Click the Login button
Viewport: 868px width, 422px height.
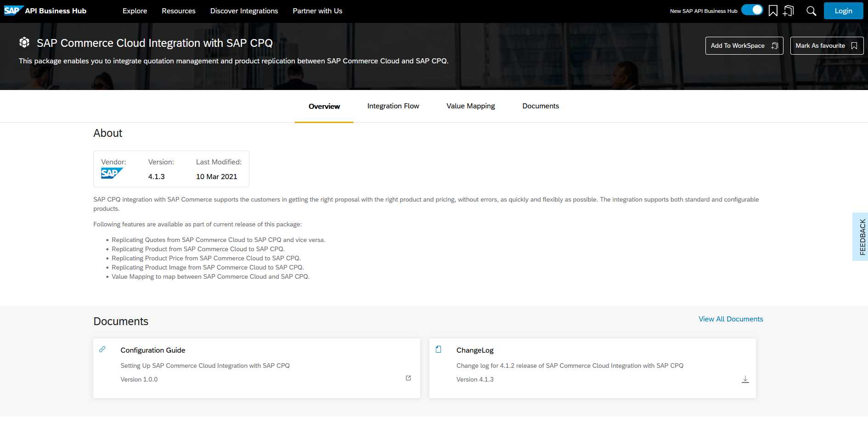843,11
